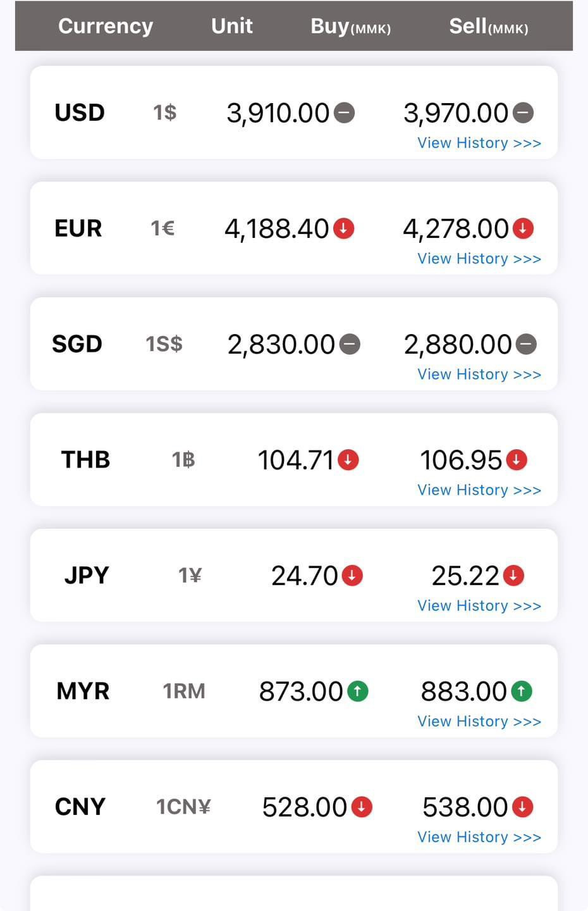This screenshot has height=911, width=588.
Task: Open View History for SGD
Action: (x=479, y=375)
